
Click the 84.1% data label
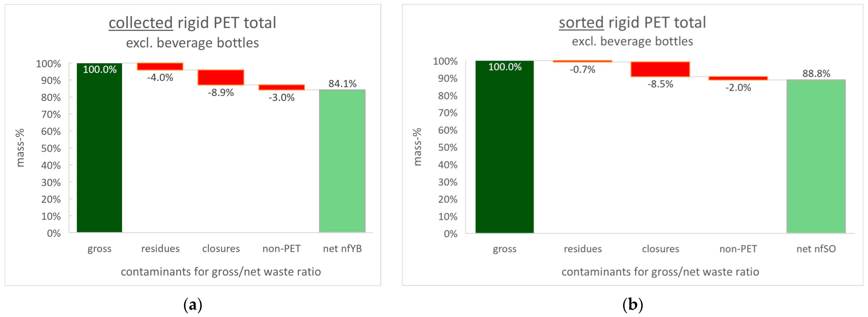(342, 84)
